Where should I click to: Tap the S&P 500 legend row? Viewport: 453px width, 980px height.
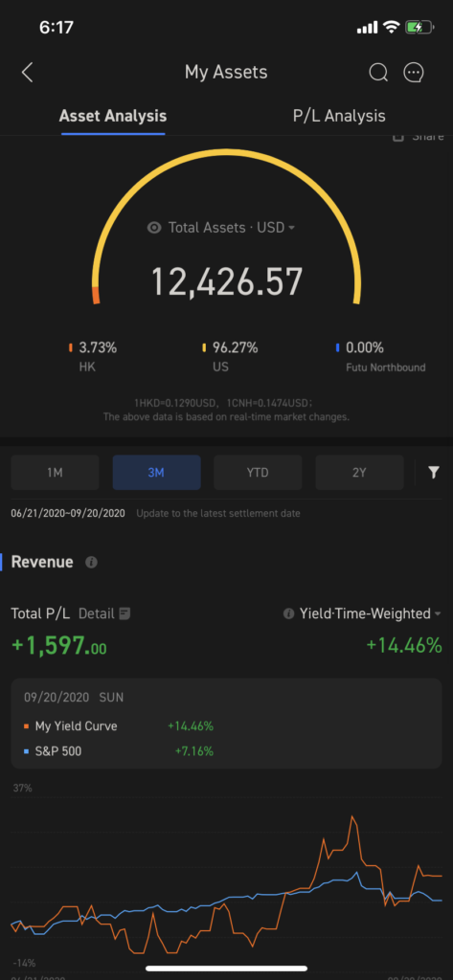click(119, 751)
